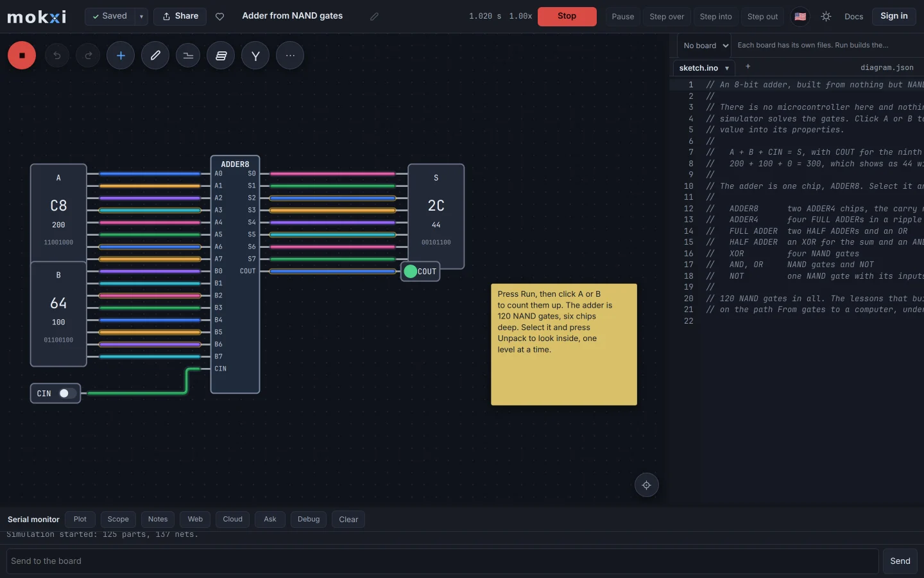Open the Debug tab

[x=309, y=519]
